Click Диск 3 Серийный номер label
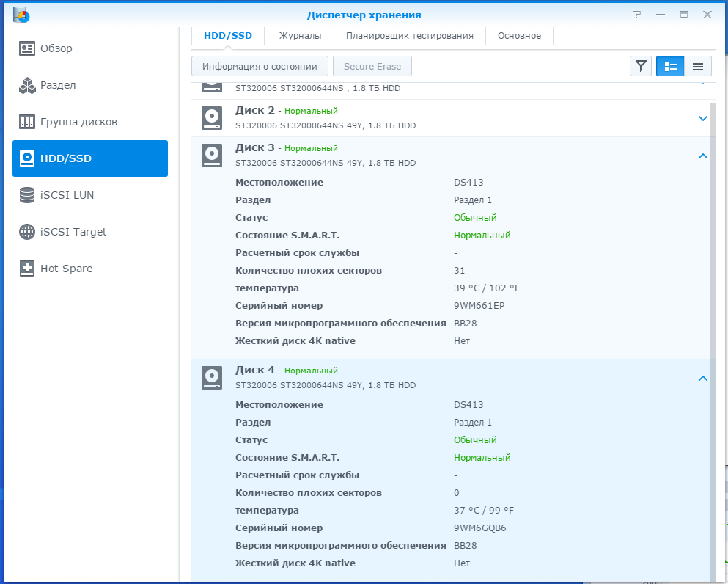Screen dimensions: 728x584 click(x=279, y=306)
